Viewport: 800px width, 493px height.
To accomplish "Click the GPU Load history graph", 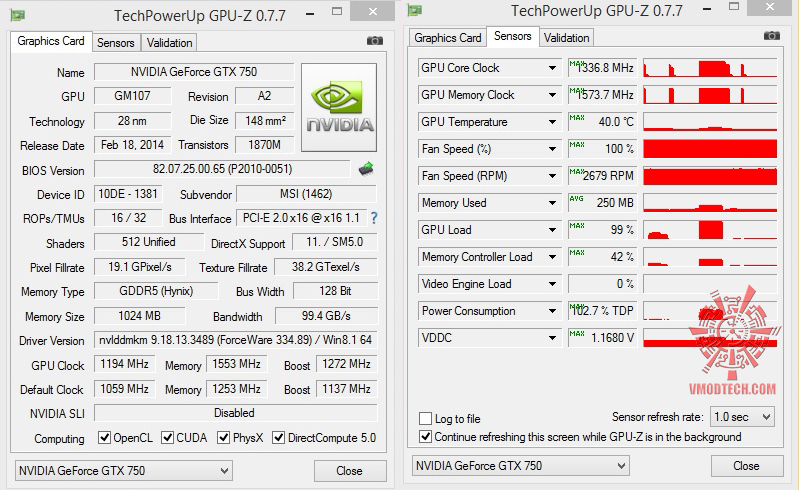I will (x=710, y=230).
